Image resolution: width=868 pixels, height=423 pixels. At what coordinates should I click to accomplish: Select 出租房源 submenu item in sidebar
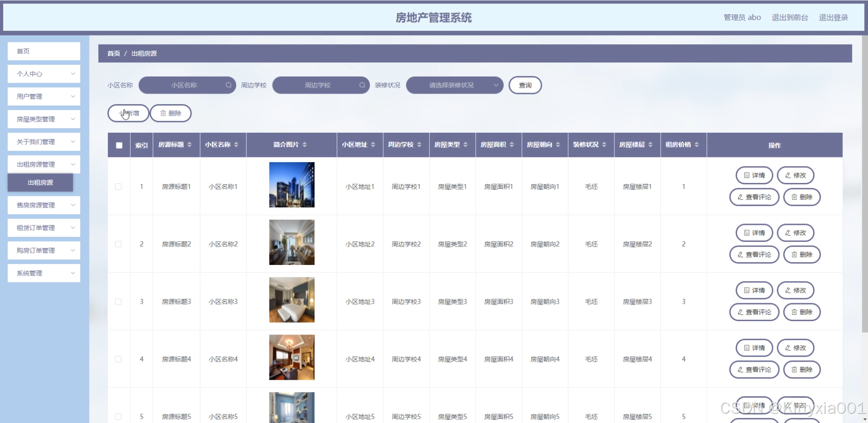pyautogui.click(x=41, y=182)
